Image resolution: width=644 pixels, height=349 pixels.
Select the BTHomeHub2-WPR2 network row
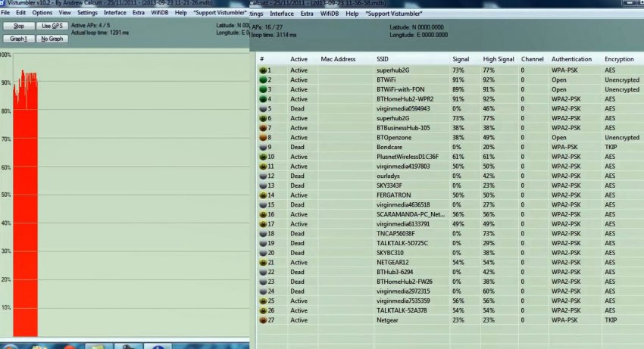[403, 99]
